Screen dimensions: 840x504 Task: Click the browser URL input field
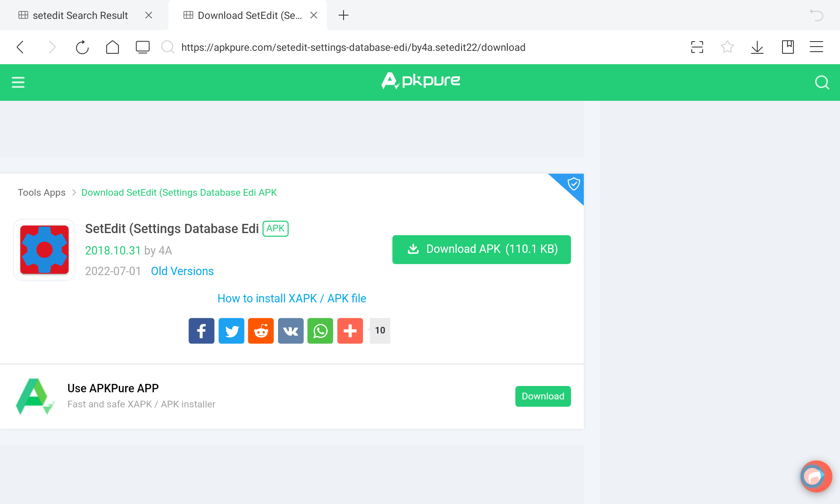[x=353, y=47]
